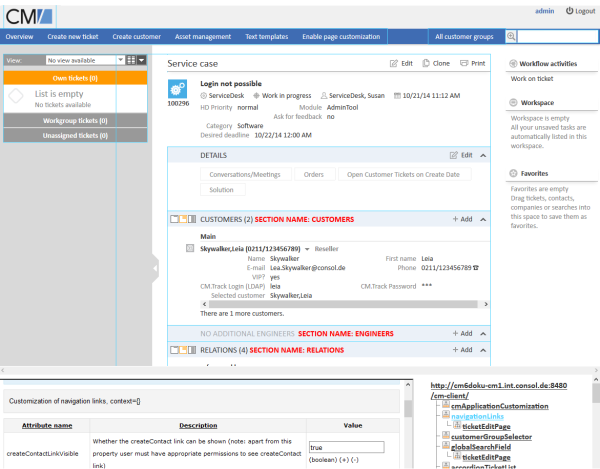This screenshot has width=600, height=469.
Task: Click the createContactLinkVisible value field
Action: tap(347, 448)
